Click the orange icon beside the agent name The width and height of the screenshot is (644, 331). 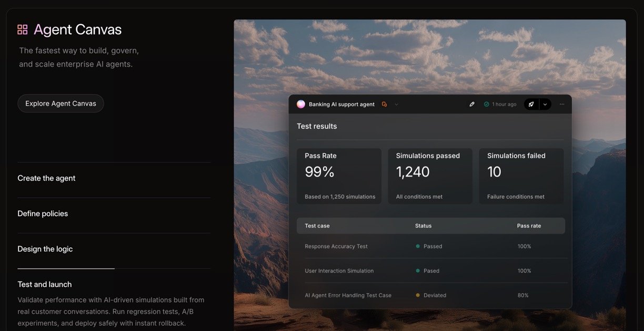click(384, 104)
